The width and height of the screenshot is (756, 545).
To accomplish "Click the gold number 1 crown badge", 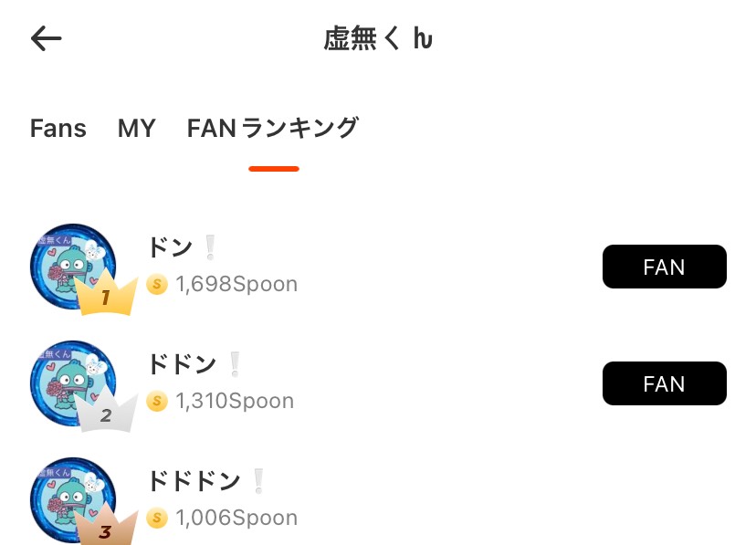I will pyautogui.click(x=106, y=296).
